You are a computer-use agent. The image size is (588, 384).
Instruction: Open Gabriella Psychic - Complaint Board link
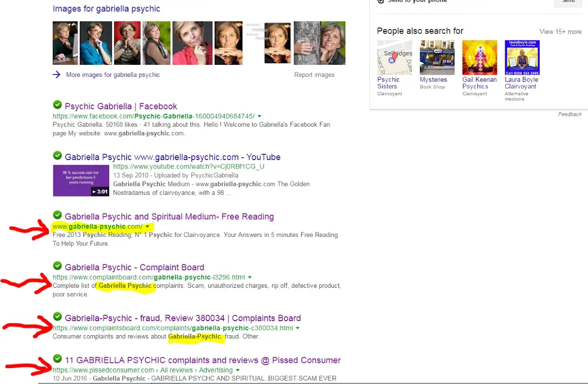[x=134, y=267]
